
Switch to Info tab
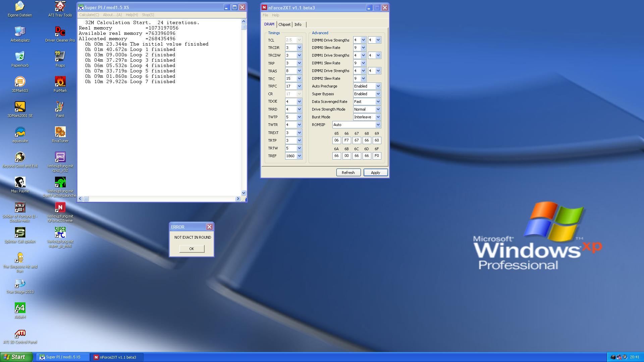[298, 24]
